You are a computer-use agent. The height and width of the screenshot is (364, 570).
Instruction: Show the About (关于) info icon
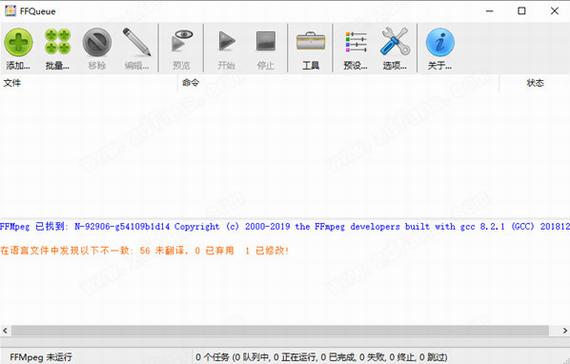coord(440,42)
